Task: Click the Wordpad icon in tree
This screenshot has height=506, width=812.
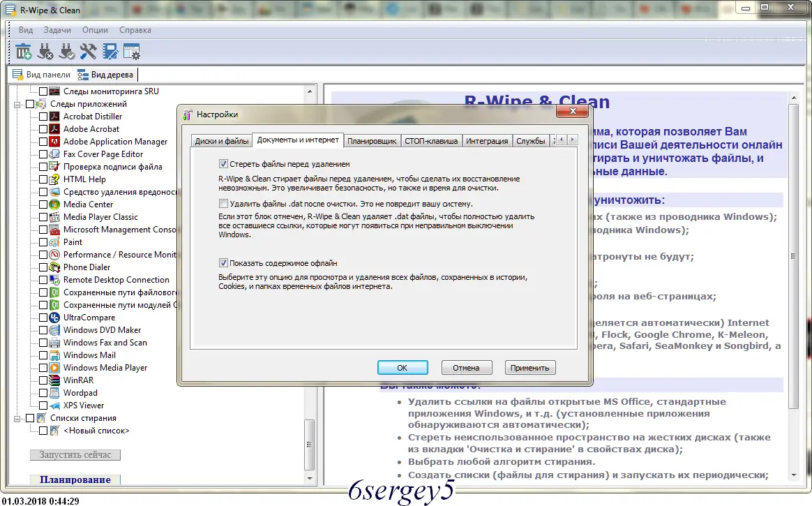Action: pos(54,393)
